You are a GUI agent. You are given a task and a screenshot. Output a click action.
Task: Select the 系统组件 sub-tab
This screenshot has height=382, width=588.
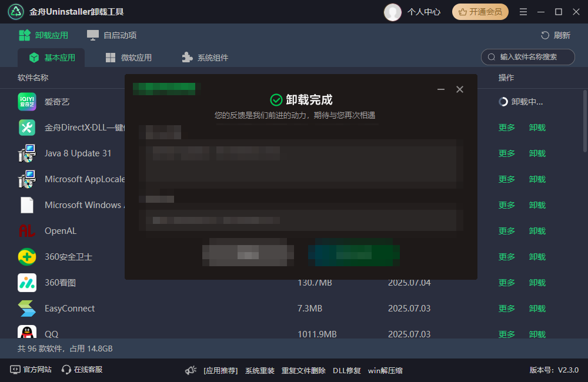pyautogui.click(x=205, y=58)
